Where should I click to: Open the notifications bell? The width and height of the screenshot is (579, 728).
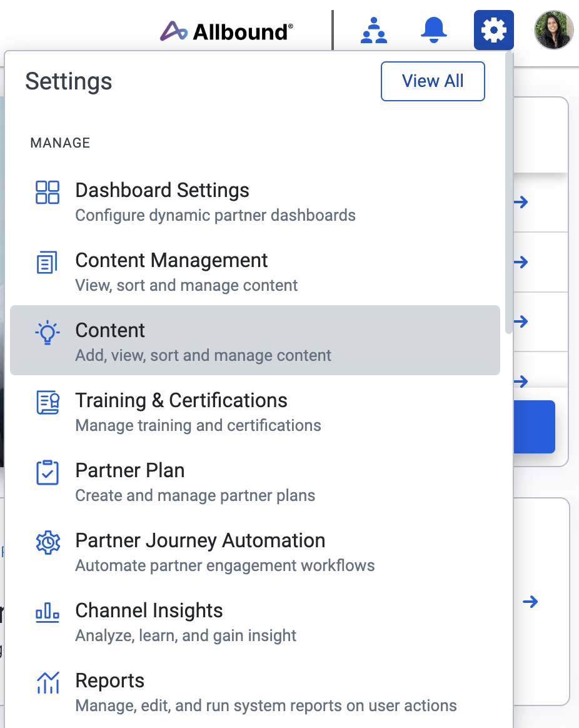coord(433,30)
